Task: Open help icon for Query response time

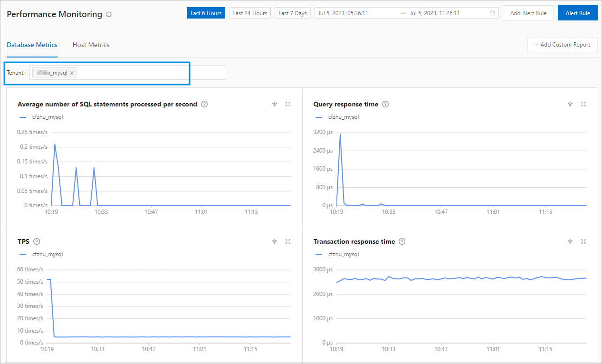Action: 385,104
